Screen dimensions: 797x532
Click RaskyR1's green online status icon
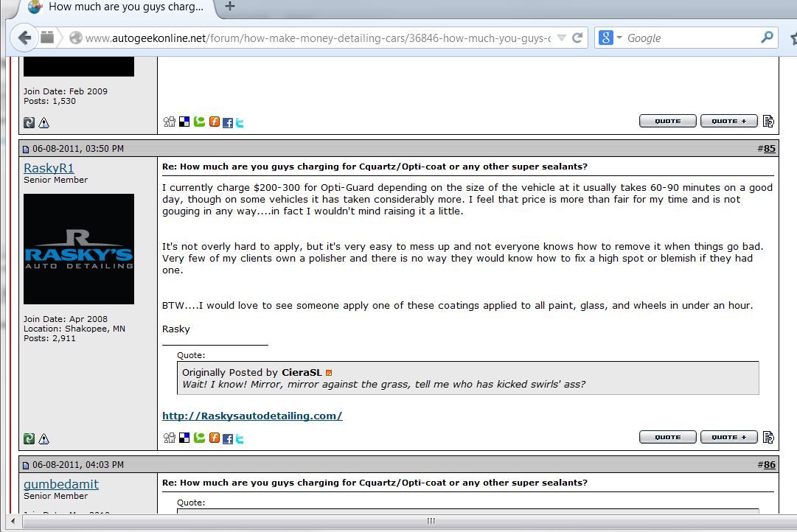[29, 438]
